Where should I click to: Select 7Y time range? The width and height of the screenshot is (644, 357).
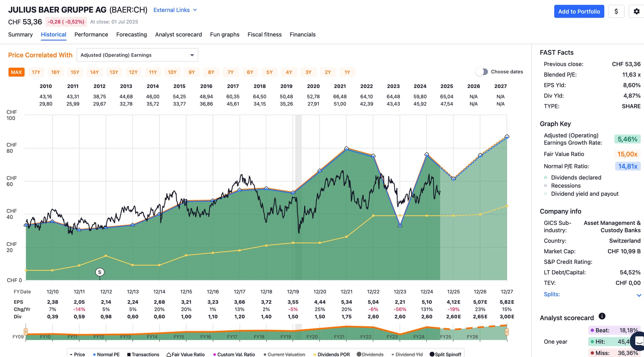coord(230,72)
